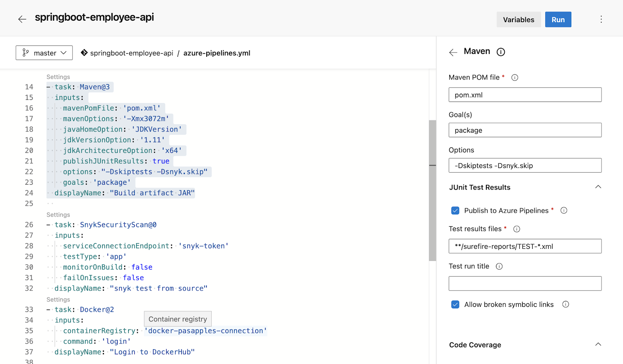The width and height of the screenshot is (623, 364).
Task: Click springboot-employee-api repository breadcrumb
Action: pyautogui.click(x=132, y=53)
